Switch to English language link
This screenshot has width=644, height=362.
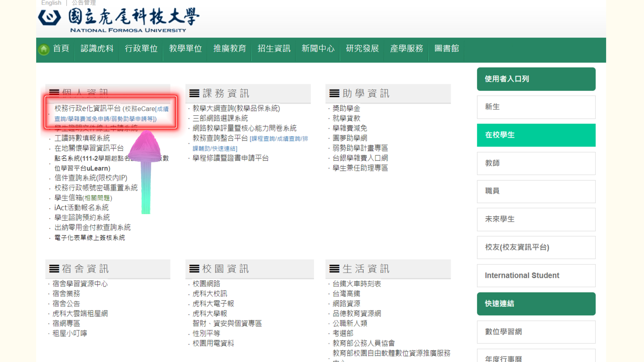tap(51, 3)
